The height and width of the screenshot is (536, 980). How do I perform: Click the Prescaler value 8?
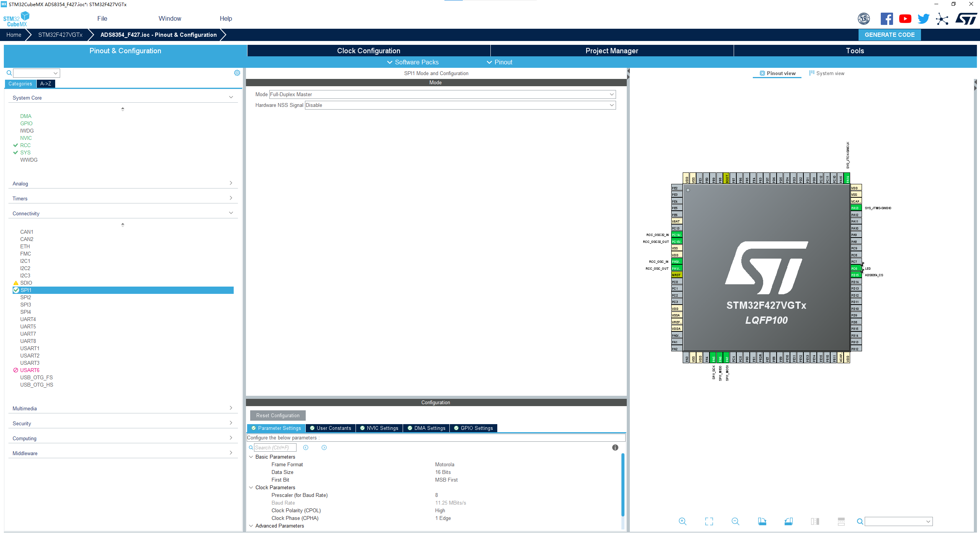tap(436, 495)
